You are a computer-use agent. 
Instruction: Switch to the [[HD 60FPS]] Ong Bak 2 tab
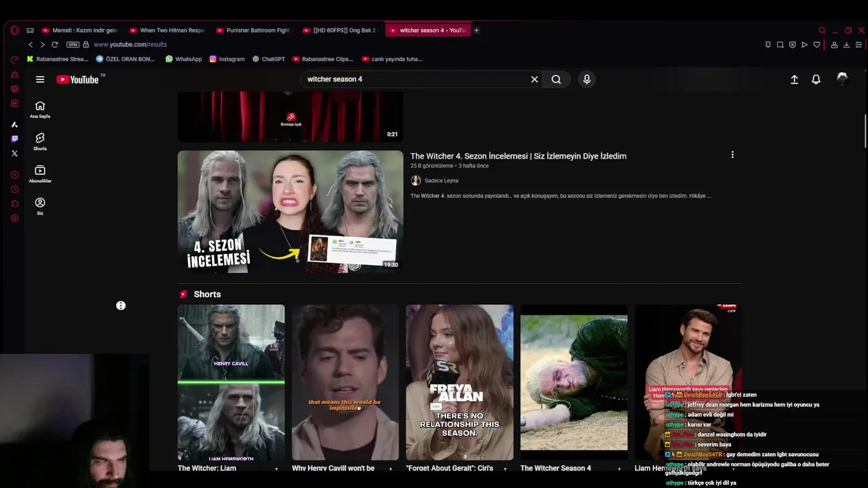click(340, 30)
